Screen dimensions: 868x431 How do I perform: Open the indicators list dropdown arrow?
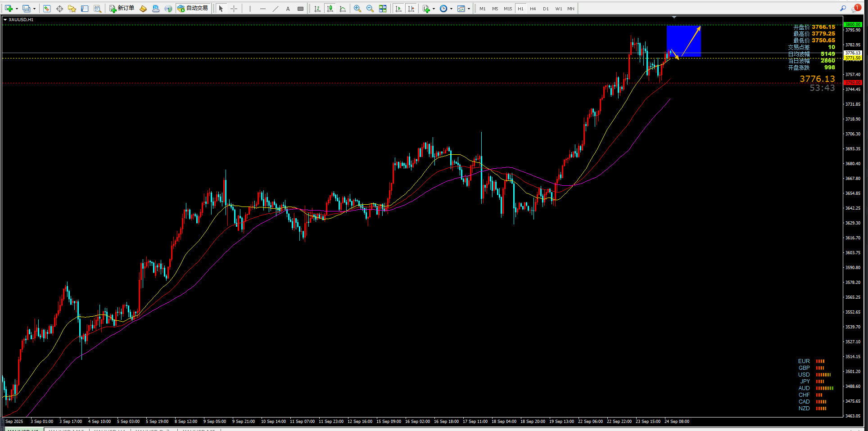pyautogui.click(x=434, y=9)
